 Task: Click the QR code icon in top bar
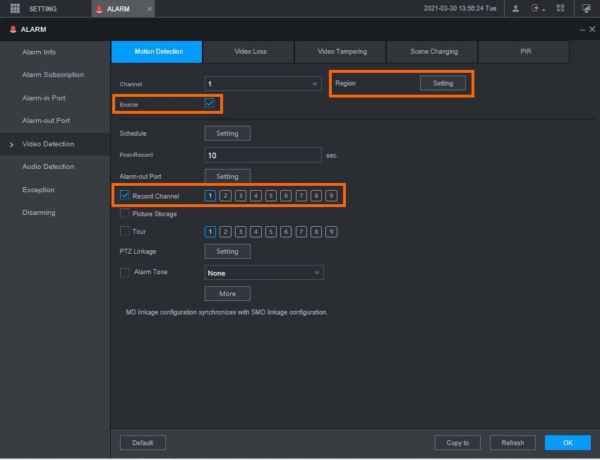[x=560, y=8]
